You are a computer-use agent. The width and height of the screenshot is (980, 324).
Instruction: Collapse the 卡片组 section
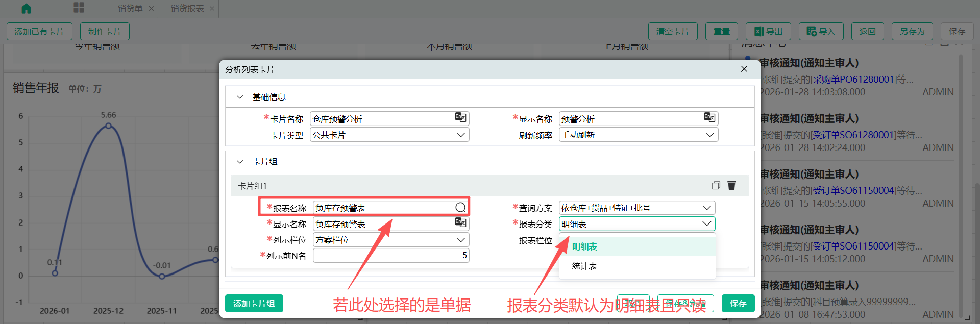(240, 162)
